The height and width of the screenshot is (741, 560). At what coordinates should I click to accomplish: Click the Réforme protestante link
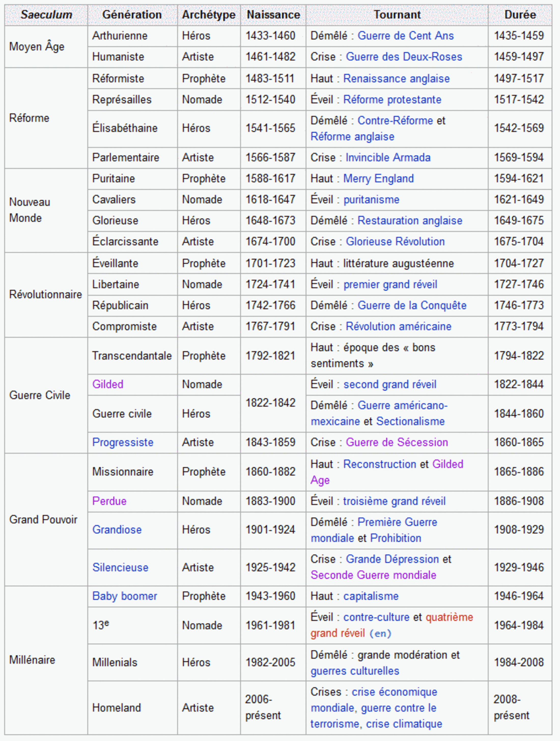[392, 100]
